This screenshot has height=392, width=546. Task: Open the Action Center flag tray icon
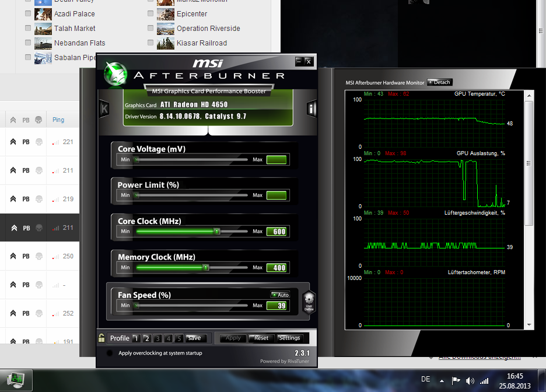456,381
